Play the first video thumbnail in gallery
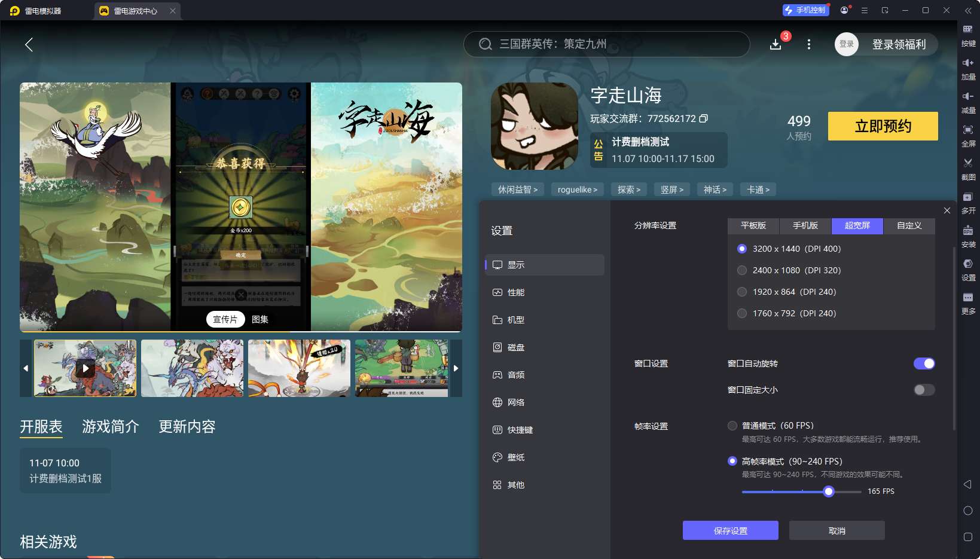This screenshot has width=980, height=559. click(x=86, y=368)
